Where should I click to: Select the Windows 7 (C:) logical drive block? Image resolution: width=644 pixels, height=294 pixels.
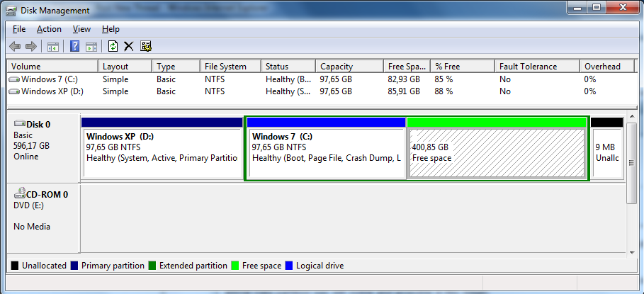point(327,148)
